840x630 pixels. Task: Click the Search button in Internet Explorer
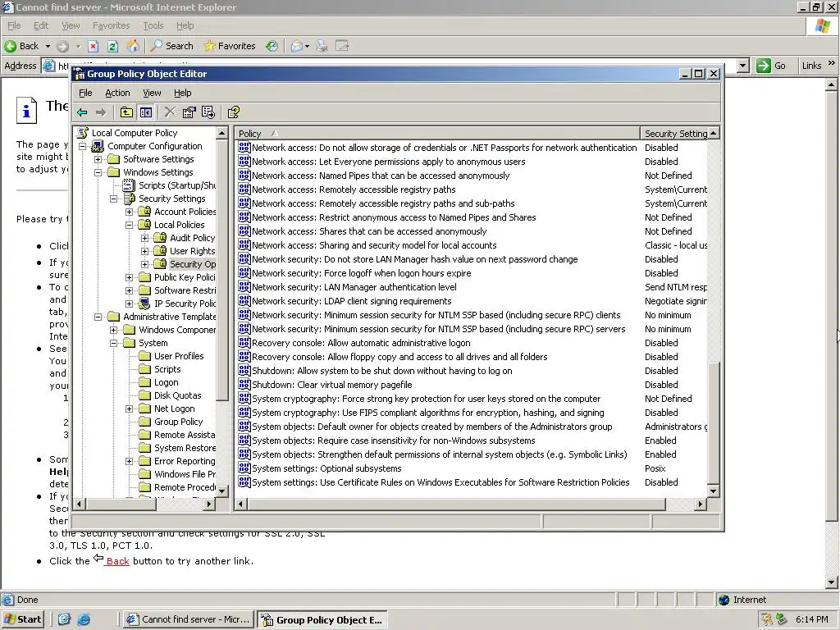[172, 46]
